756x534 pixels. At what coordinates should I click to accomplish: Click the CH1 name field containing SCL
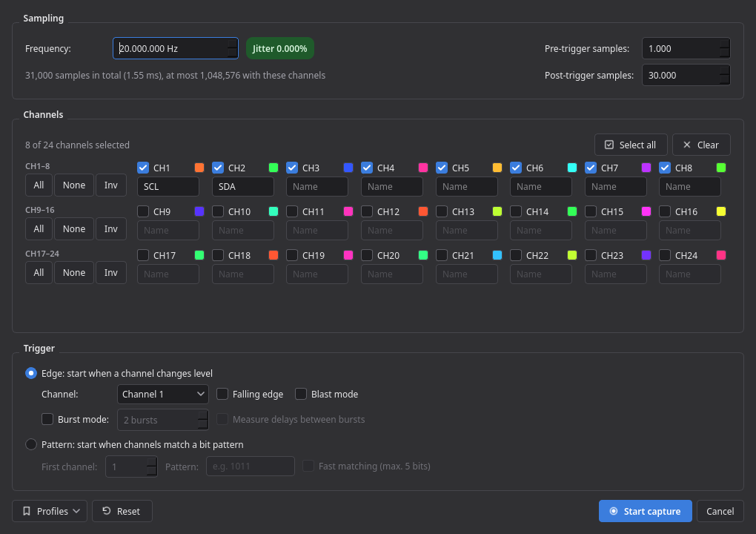point(168,187)
